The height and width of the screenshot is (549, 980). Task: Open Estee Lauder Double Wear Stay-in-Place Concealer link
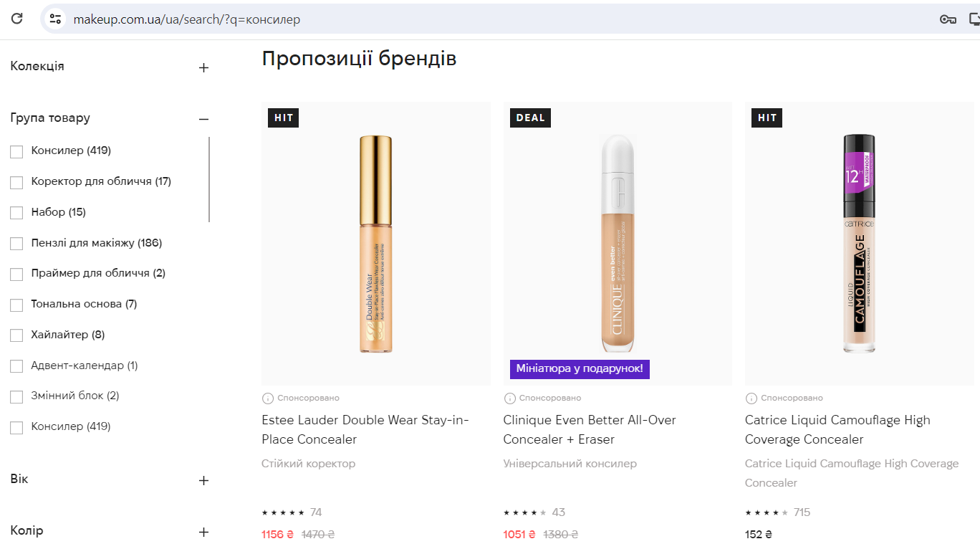pos(365,429)
